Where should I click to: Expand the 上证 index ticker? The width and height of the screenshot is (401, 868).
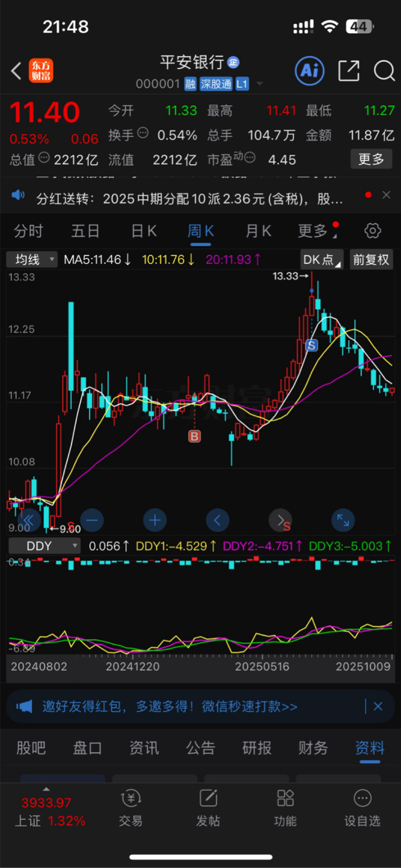pos(50,810)
